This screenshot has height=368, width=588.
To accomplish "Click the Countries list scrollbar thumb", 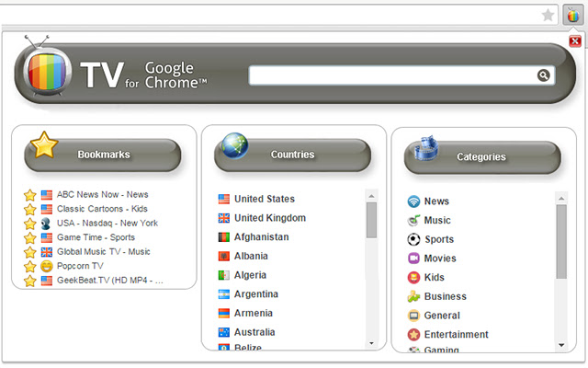I will [371, 220].
